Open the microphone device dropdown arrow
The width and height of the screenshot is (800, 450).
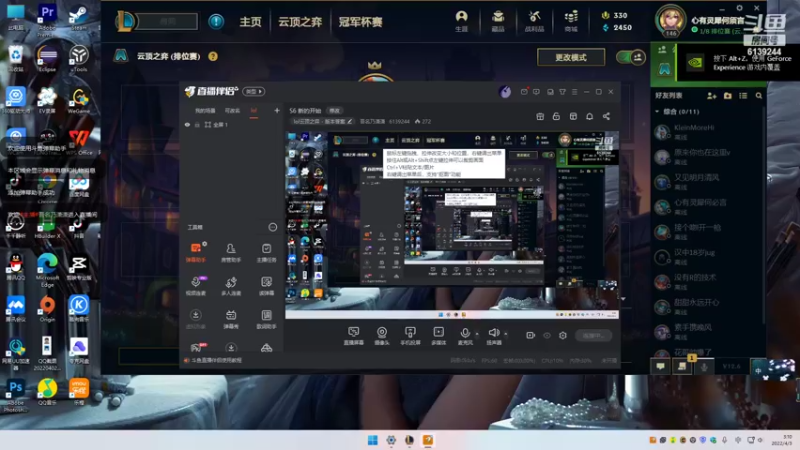tap(477, 334)
